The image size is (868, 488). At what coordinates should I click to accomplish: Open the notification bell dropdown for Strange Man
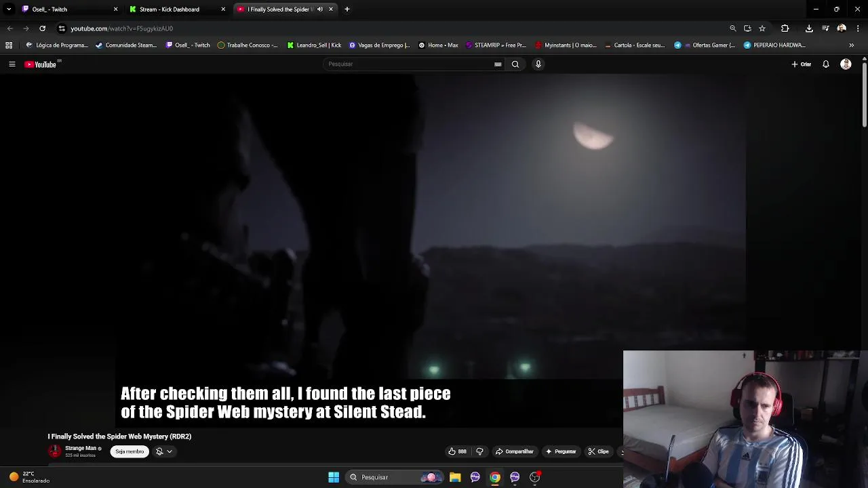click(164, 451)
